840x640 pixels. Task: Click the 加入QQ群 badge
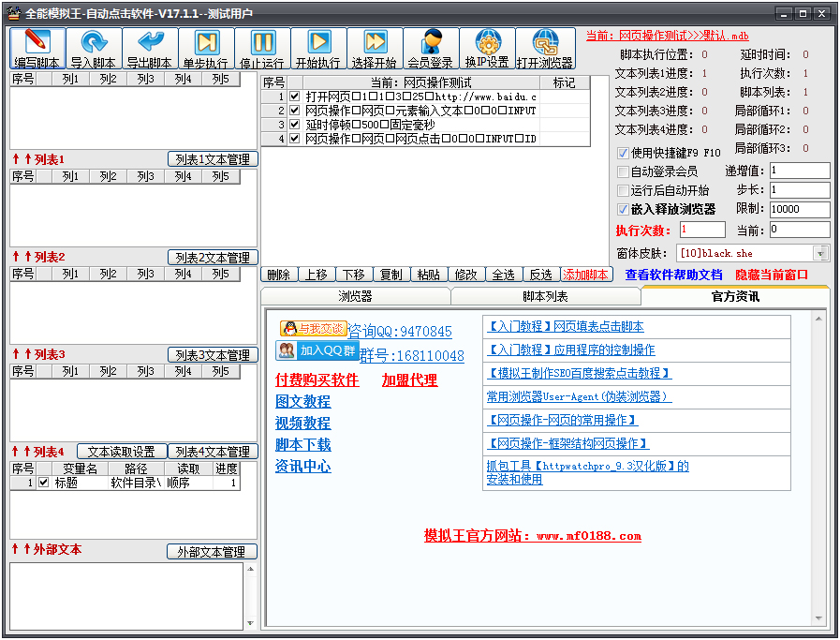pos(317,350)
